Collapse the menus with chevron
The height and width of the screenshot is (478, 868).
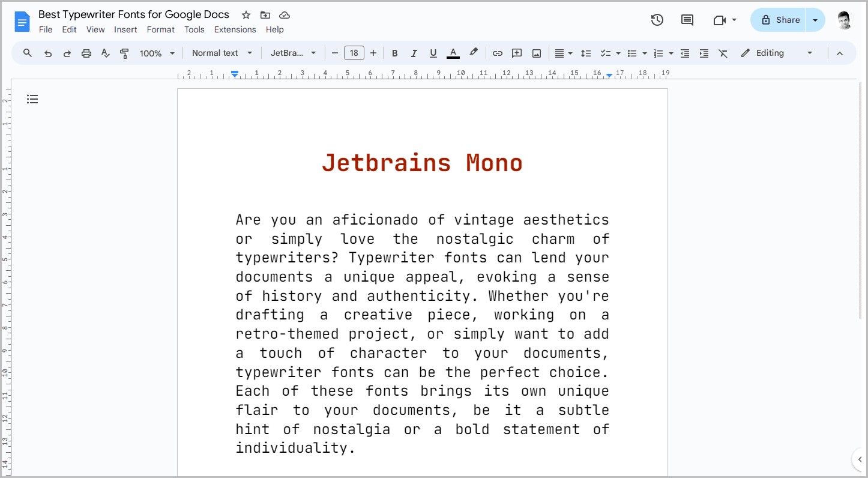tap(840, 53)
